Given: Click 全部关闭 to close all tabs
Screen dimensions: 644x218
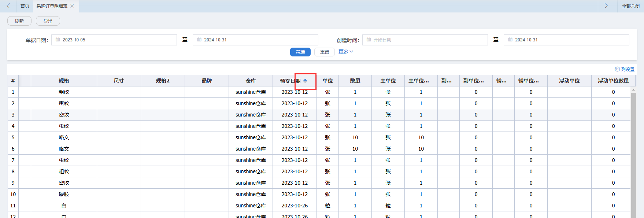Looking at the screenshot, I should click(x=630, y=6).
